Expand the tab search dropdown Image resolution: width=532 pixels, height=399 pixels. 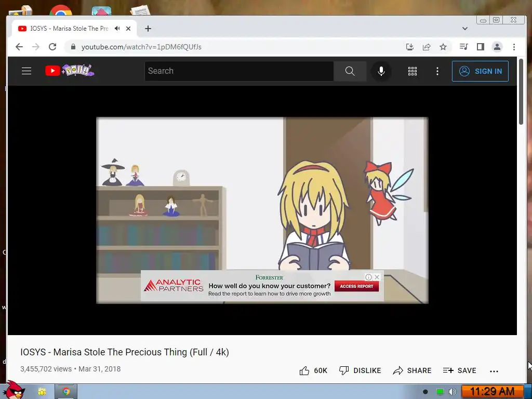465,29
